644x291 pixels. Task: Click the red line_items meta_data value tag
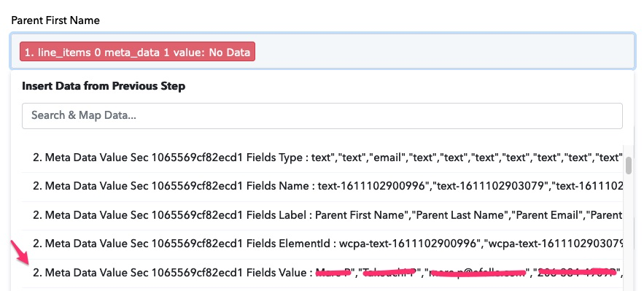pyautogui.click(x=137, y=52)
